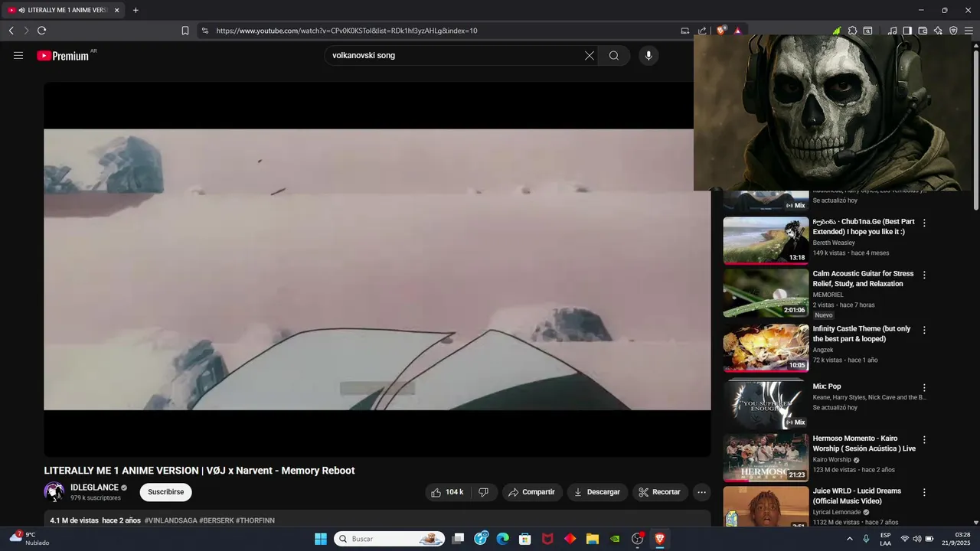Open the music note playlist icon

click(892, 31)
